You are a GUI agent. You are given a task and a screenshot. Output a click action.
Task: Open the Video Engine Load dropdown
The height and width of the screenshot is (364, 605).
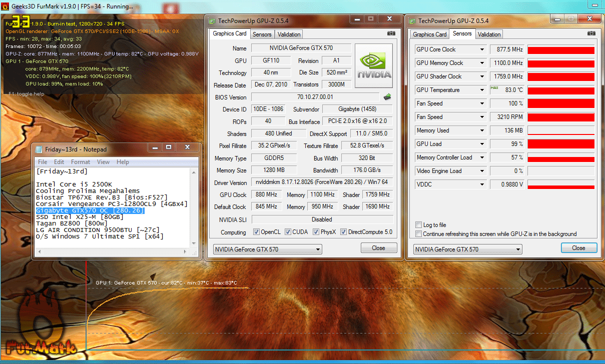click(482, 171)
